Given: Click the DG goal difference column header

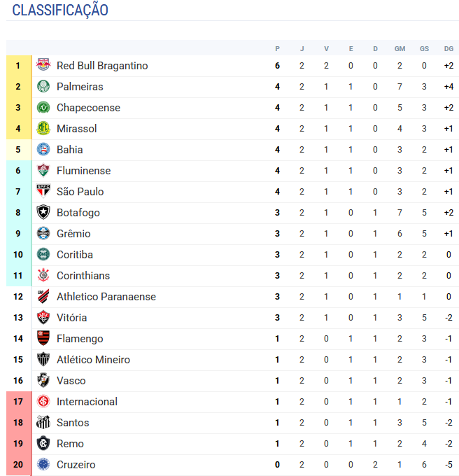Looking at the screenshot, I should [449, 48].
